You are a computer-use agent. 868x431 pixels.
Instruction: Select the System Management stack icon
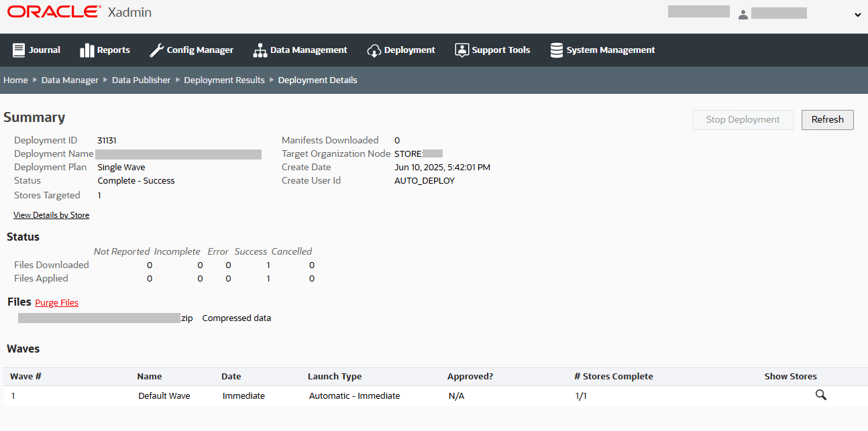tap(556, 50)
